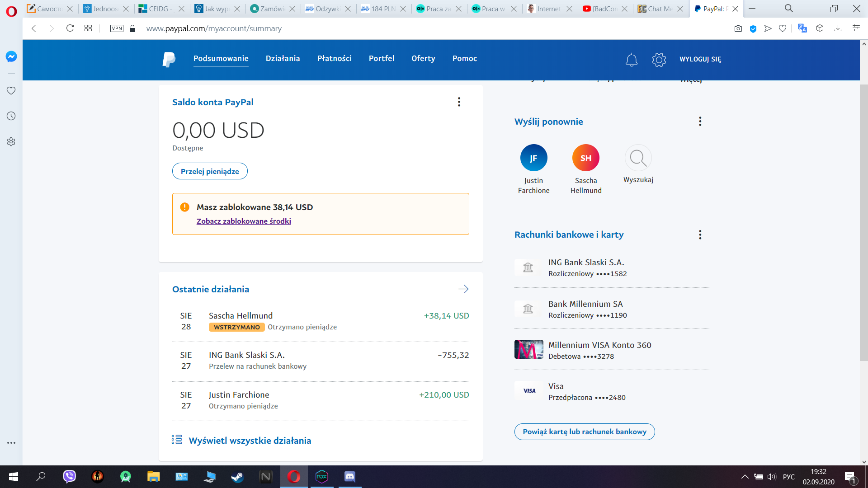This screenshot has height=488, width=868.
Task: Click WYLOGUJ SIĘ to log out
Action: pyautogui.click(x=700, y=59)
